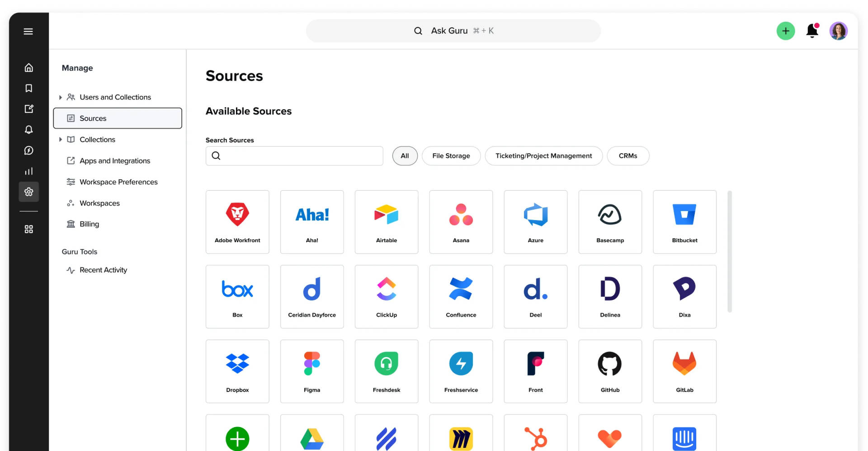The height and width of the screenshot is (451, 868).
Task: Select the Basecamp source card
Action: 610,222
